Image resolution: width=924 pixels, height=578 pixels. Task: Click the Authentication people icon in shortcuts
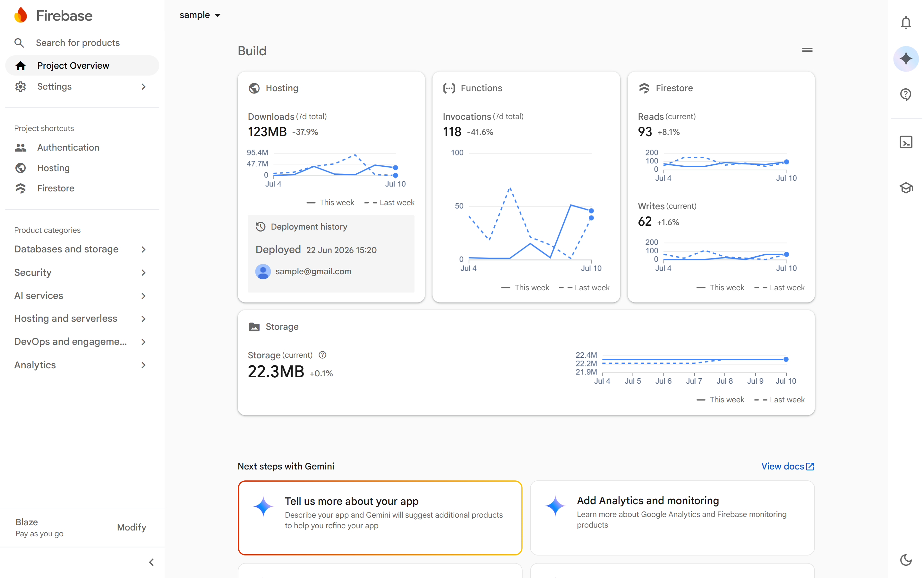tap(21, 148)
